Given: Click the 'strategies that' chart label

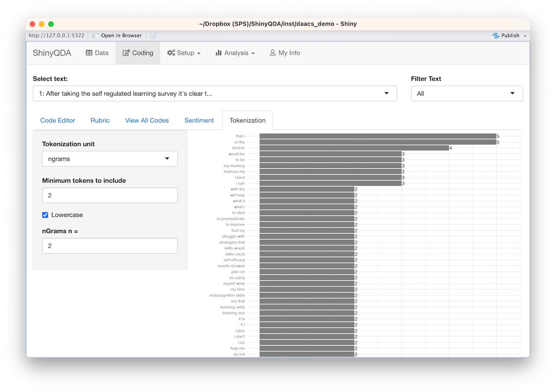Looking at the screenshot, I should click(232, 242).
